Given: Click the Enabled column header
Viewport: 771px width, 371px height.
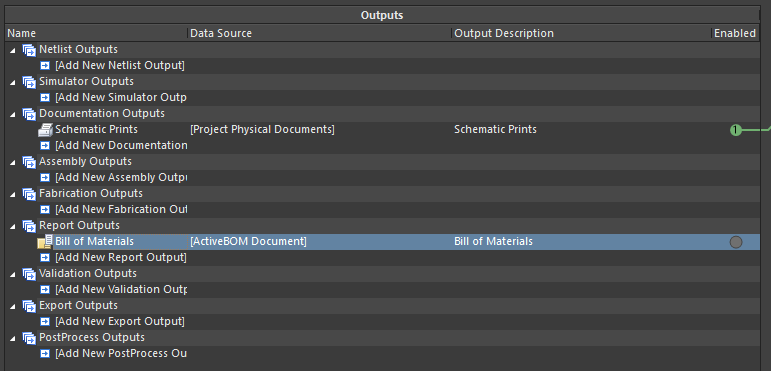Looking at the screenshot, I should (735, 33).
